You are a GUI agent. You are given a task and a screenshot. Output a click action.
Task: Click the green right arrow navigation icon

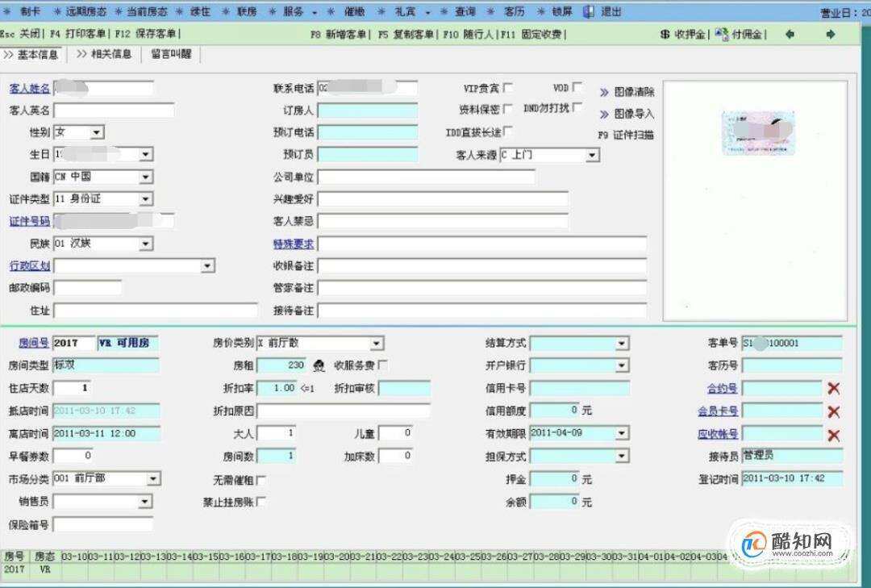click(x=830, y=34)
